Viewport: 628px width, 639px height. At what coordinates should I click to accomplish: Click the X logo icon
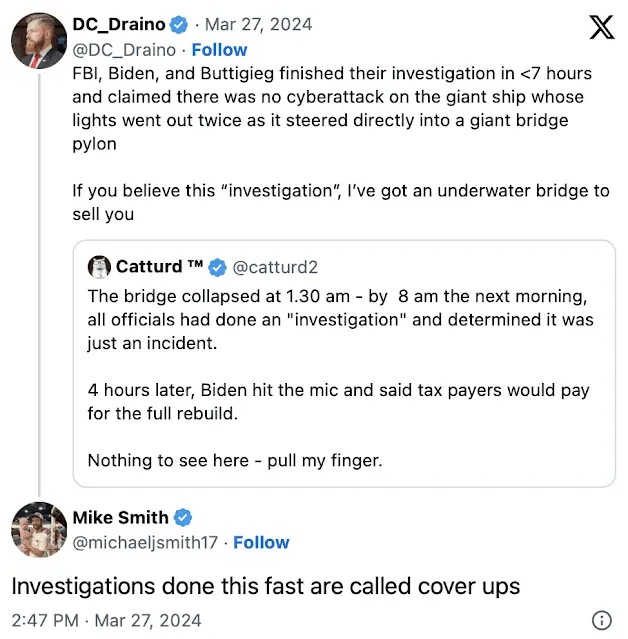(x=601, y=27)
